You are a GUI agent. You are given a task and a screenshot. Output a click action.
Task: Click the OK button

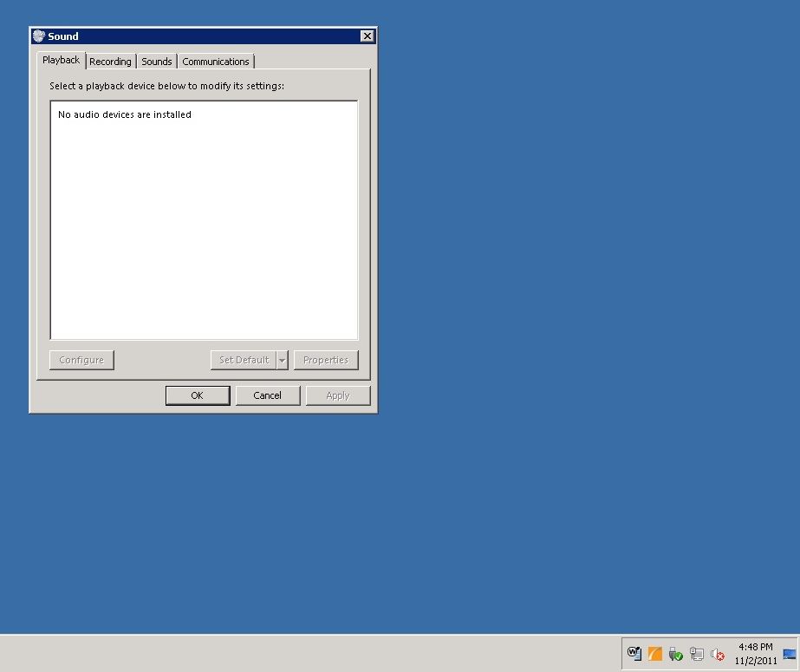click(x=198, y=395)
